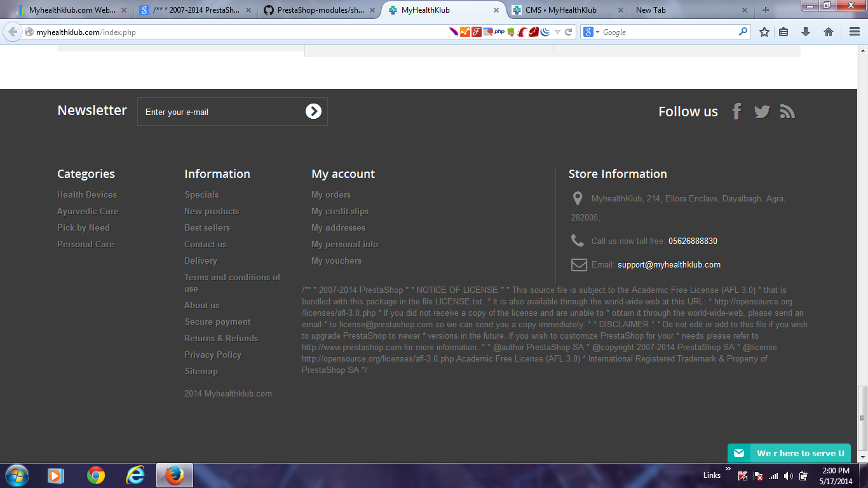The image size is (868, 488).
Task: Reload the page with the refresh icon
Action: (569, 32)
